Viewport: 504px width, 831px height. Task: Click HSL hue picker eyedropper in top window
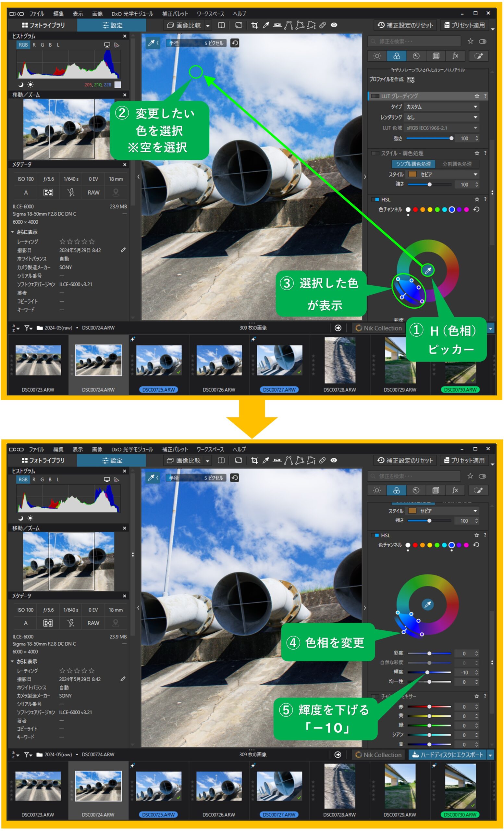[428, 270]
